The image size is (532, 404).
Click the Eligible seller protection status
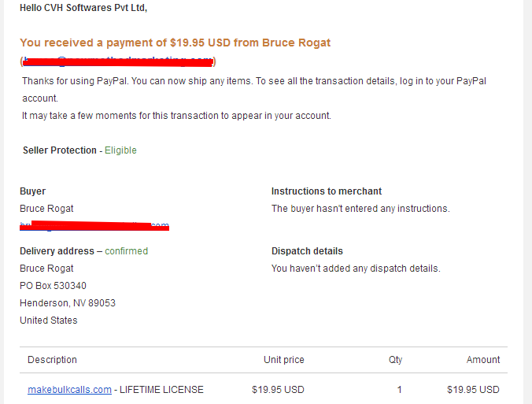[120, 150]
